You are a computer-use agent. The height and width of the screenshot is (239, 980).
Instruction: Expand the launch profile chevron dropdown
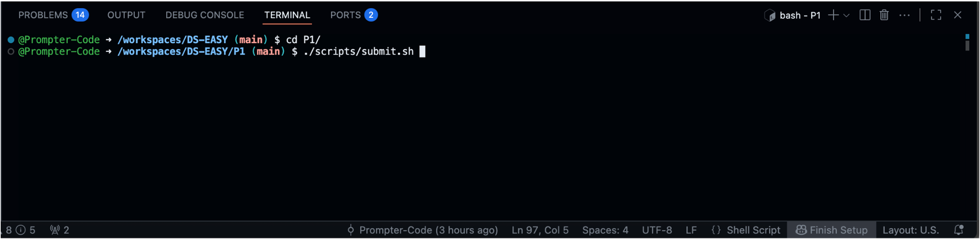click(847, 16)
